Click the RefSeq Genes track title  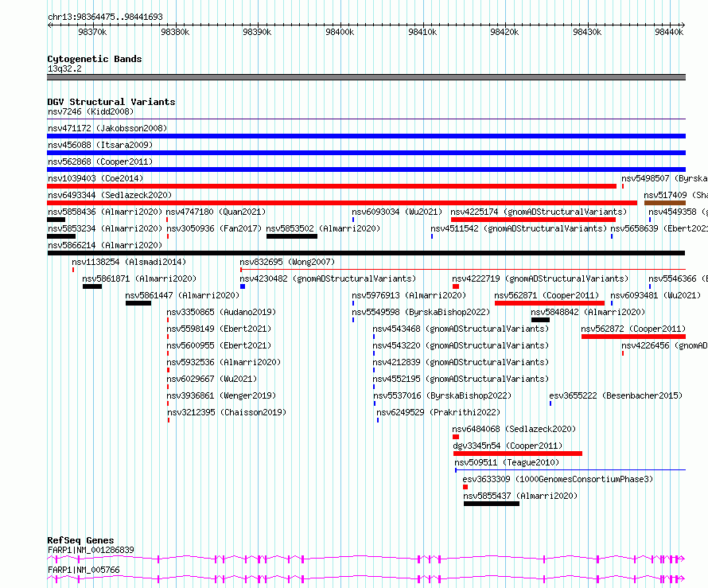point(80,540)
